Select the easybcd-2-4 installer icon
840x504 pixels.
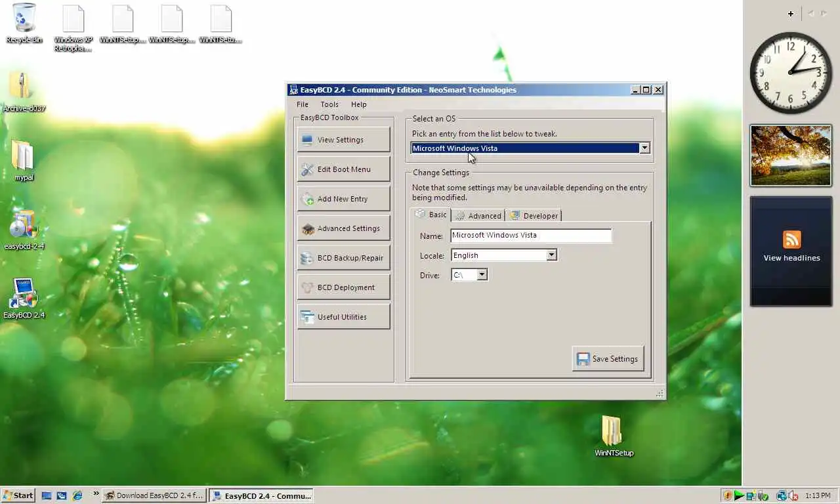[x=24, y=230]
